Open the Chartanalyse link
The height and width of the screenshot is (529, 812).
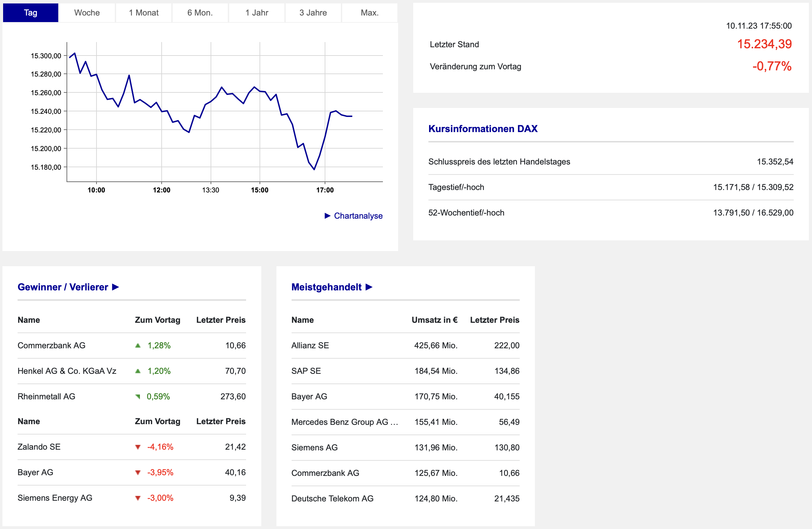[358, 216]
